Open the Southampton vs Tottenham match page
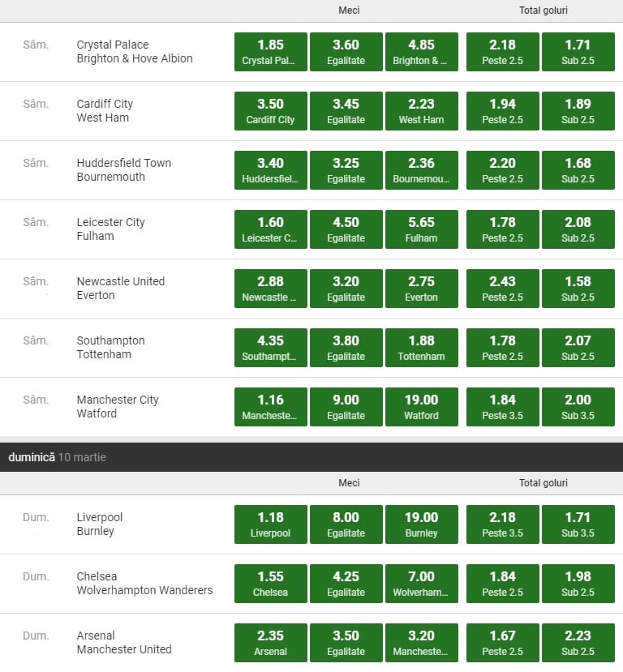Image resolution: width=623 pixels, height=672 pixels. (110, 348)
